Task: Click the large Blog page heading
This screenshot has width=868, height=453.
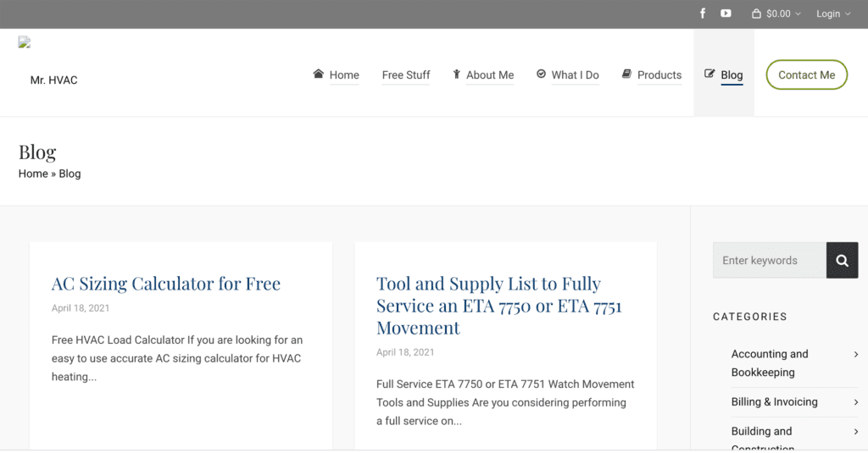Action: (x=37, y=152)
